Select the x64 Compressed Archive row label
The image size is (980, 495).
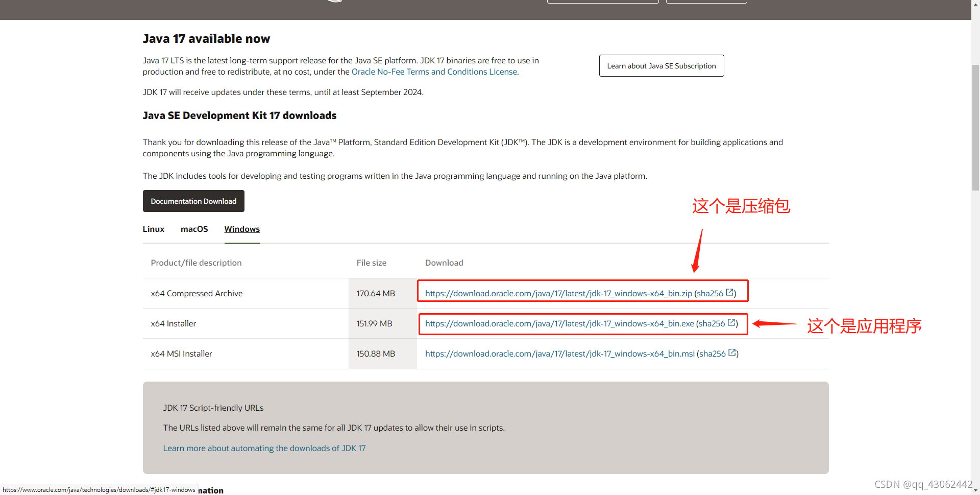(x=197, y=294)
